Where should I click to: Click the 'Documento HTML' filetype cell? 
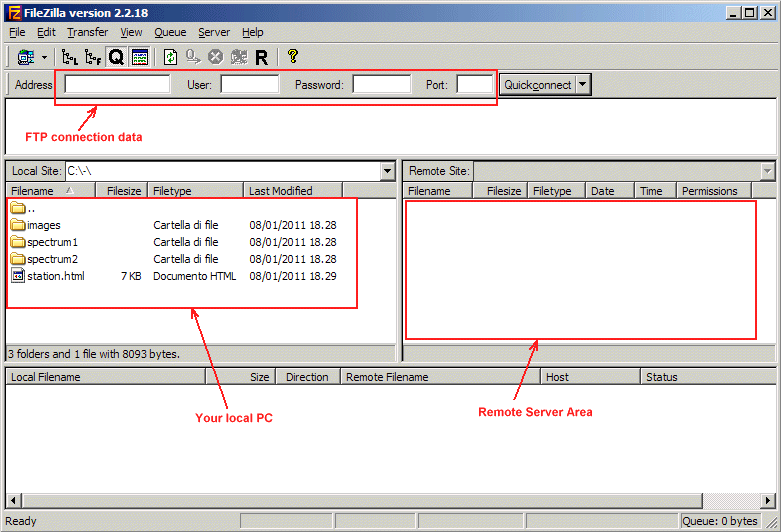(194, 276)
